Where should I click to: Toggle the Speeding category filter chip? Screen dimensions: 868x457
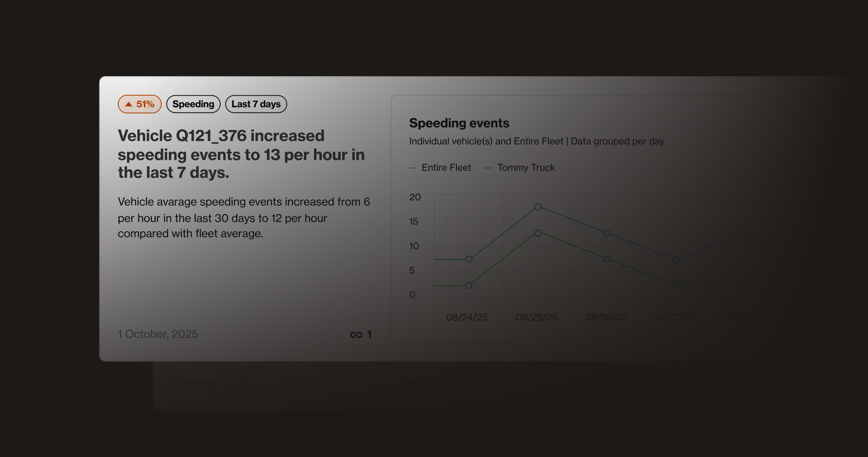coord(193,104)
